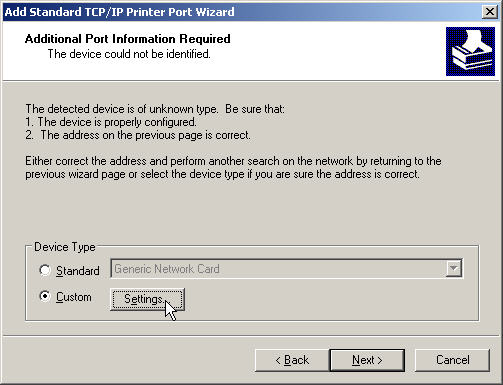Close the printer port wizard window
Image resolution: width=503 pixels, height=385 pixels.
pyautogui.click(x=490, y=12)
